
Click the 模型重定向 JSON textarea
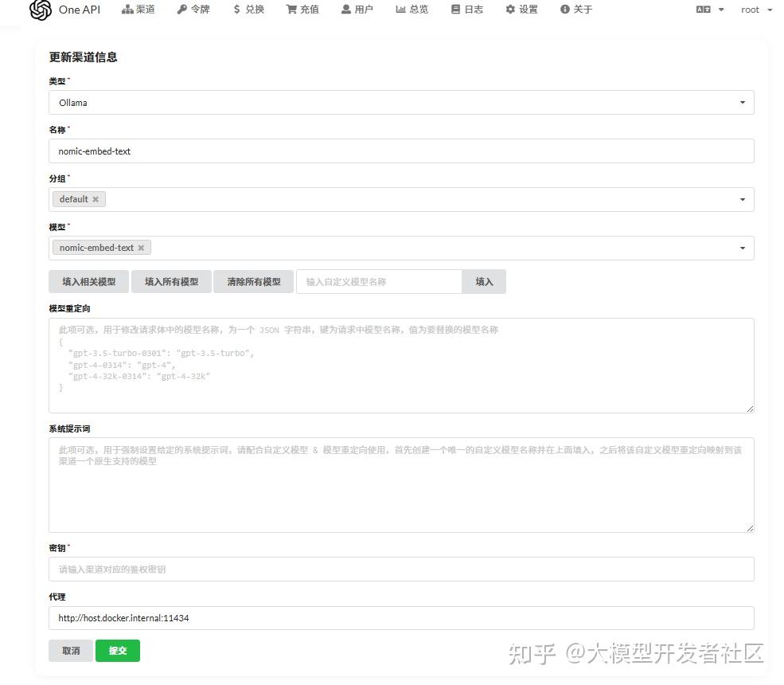point(401,366)
